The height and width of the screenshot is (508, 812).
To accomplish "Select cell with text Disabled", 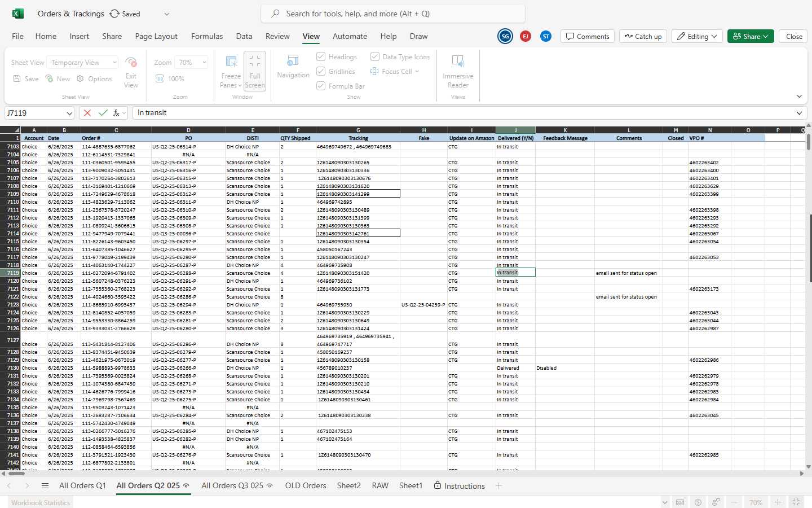I will click(x=564, y=368).
